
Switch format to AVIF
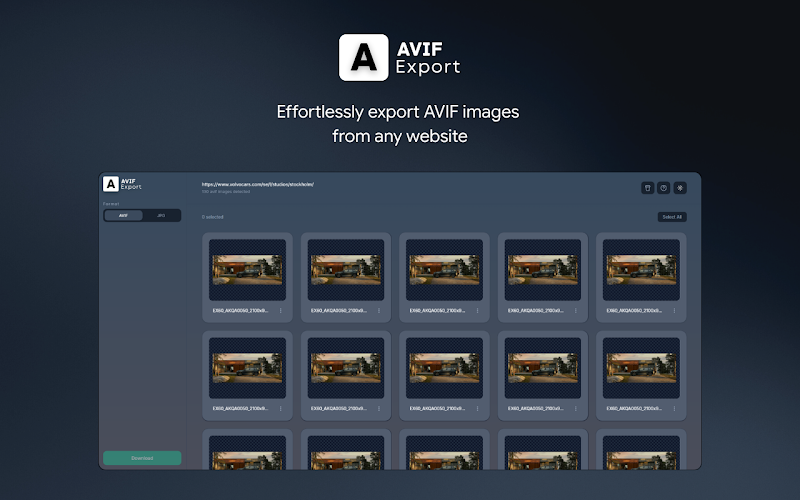123,215
